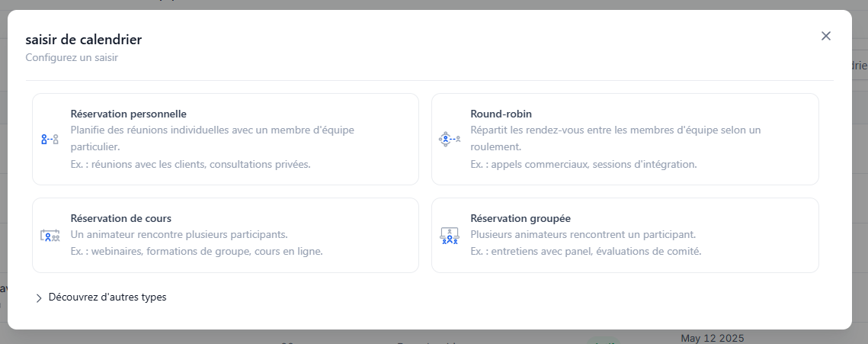Viewport: 868px width, 344px height.
Task: Click the 'Configurez un saisir' subtitle
Action: [x=72, y=57]
